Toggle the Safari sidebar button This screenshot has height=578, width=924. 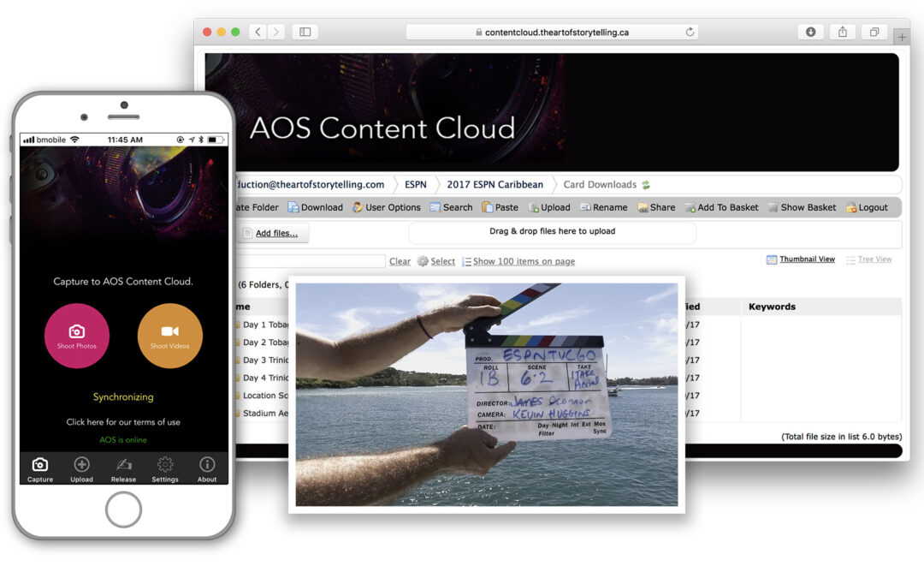click(x=305, y=32)
